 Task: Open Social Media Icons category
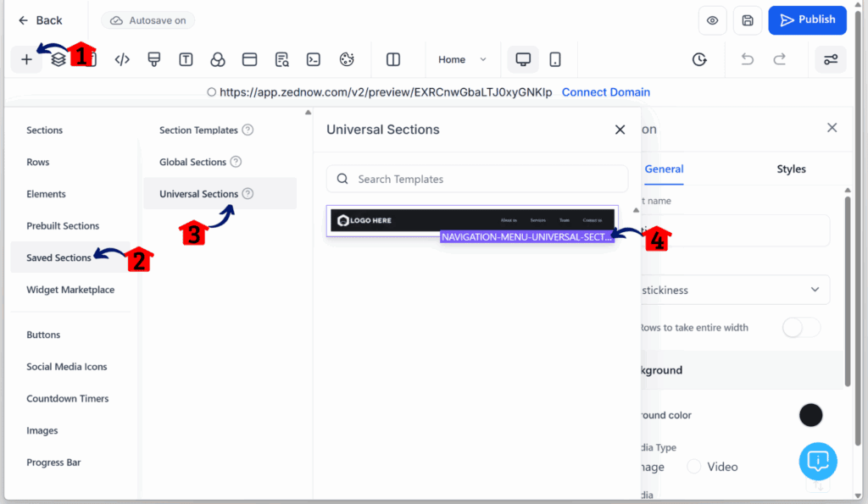coord(66,366)
